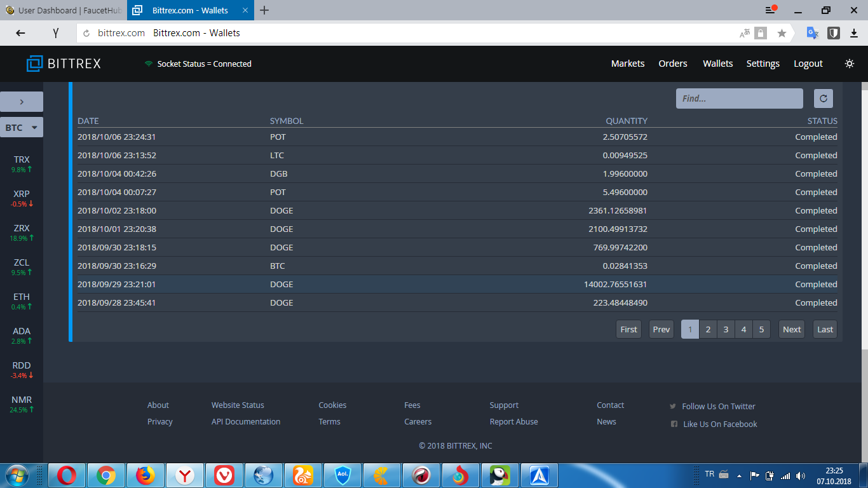Select page 5 in pagination
Image resolution: width=868 pixels, height=488 pixels.
point(761,329)
